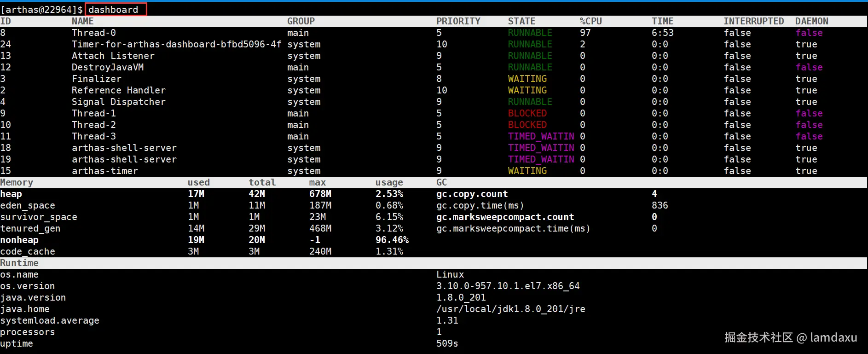Click the uptime label

coord(17,343)
